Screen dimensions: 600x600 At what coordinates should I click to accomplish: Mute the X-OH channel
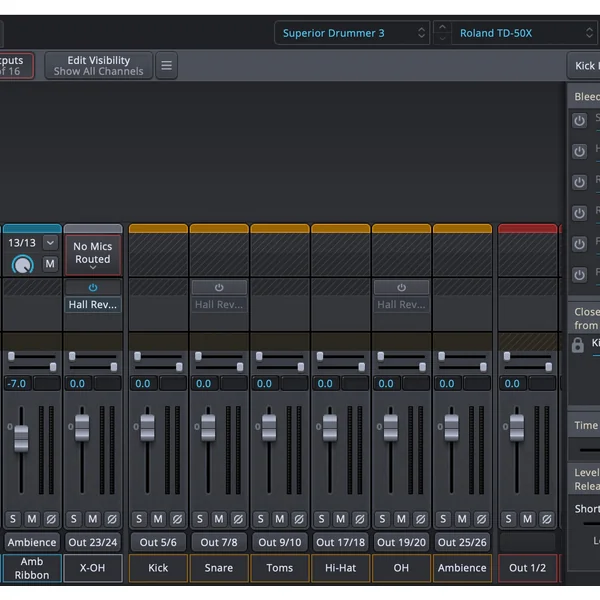[93, 519]
